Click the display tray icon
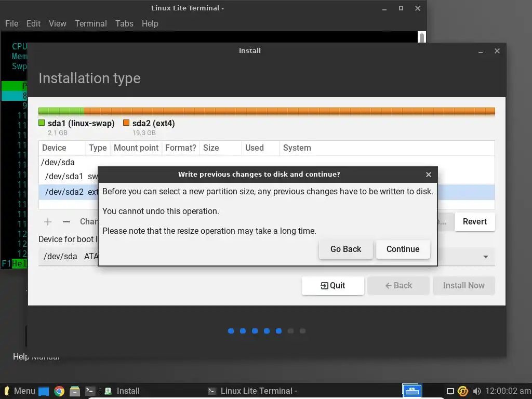The height and width of the screenshot is (399, 532). 450,391
